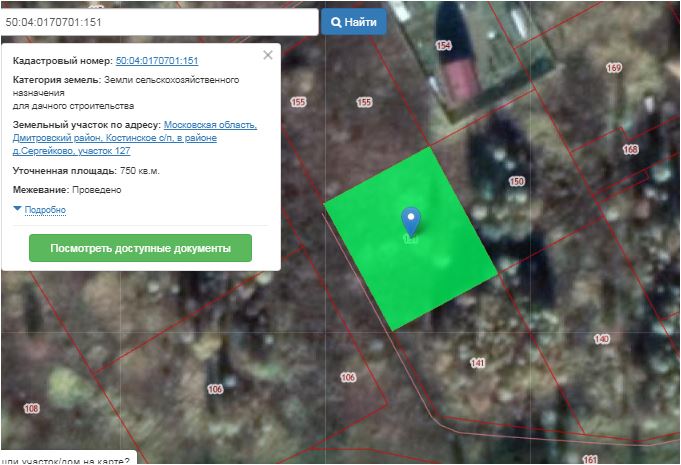Open the Московская область address link

pyautogui.click(x=210, y=125)
